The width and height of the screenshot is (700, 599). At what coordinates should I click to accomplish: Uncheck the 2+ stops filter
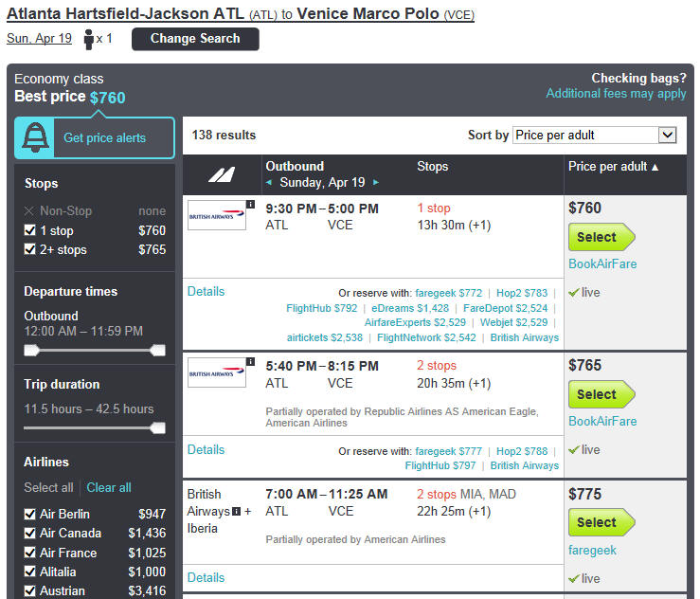pos(29,249)
